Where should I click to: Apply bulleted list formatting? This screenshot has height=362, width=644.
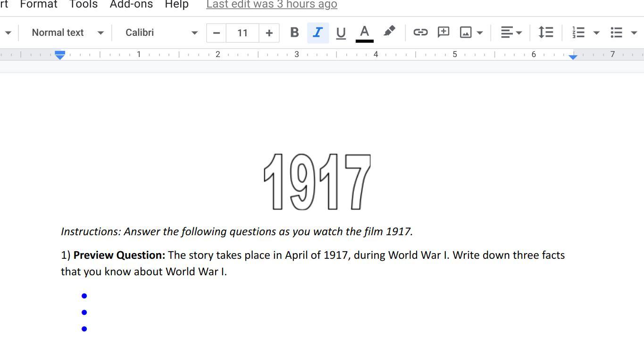[617, 33]
